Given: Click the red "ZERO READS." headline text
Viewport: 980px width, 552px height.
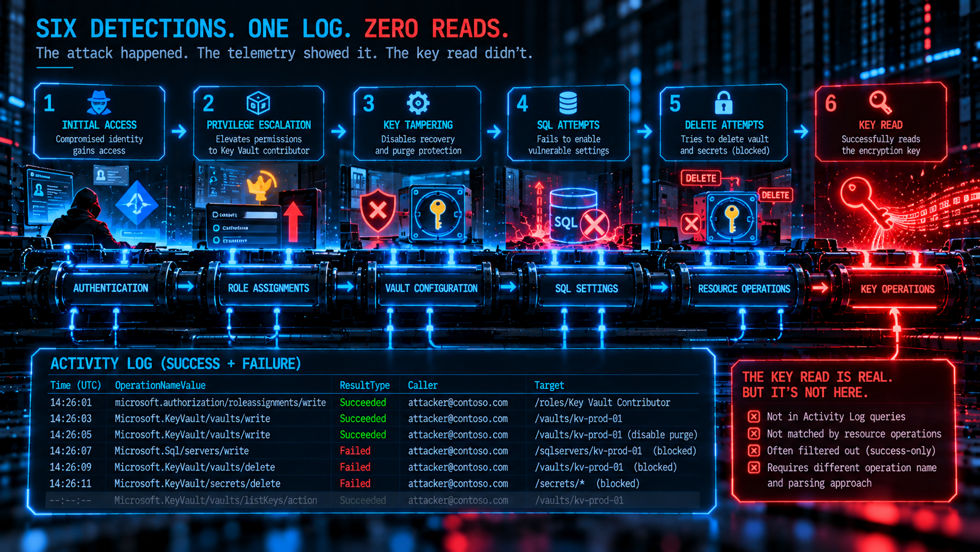Looking at the screenshot, I should 437,29.
